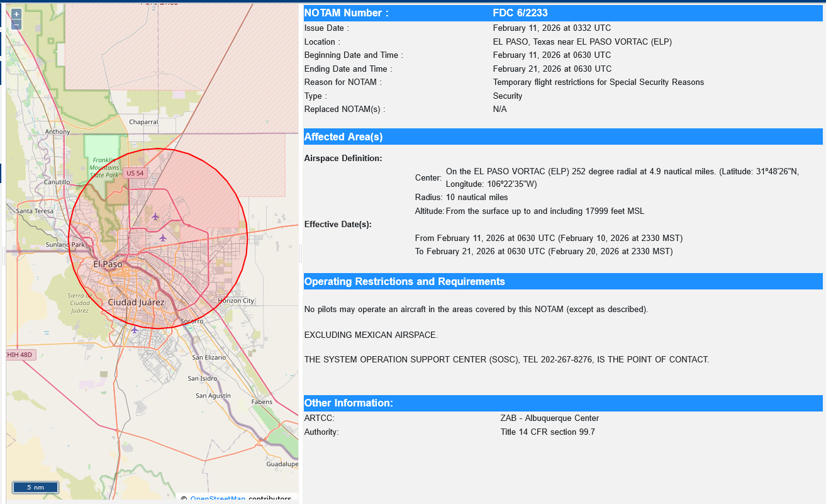The width and height of the screenshot is (826, 504).
Task: Open the OpenStreetMap contributors link
Action: (x=218, y=499)
